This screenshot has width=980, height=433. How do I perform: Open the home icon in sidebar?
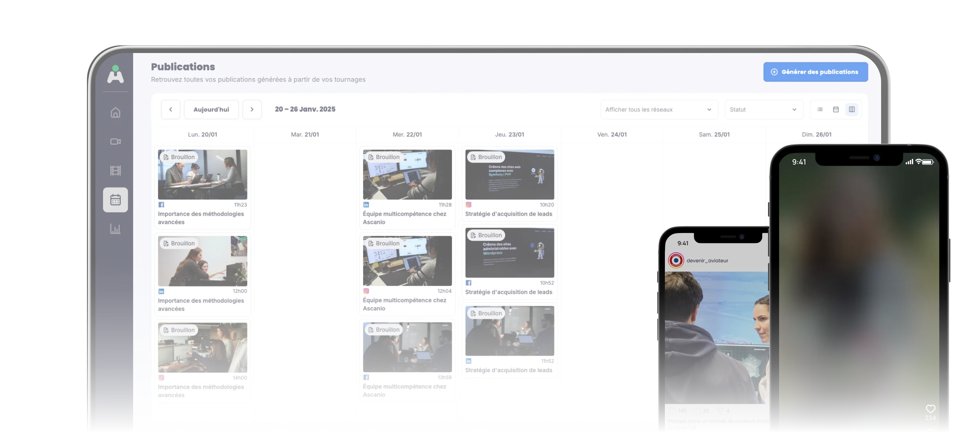[x=115, y=113]
